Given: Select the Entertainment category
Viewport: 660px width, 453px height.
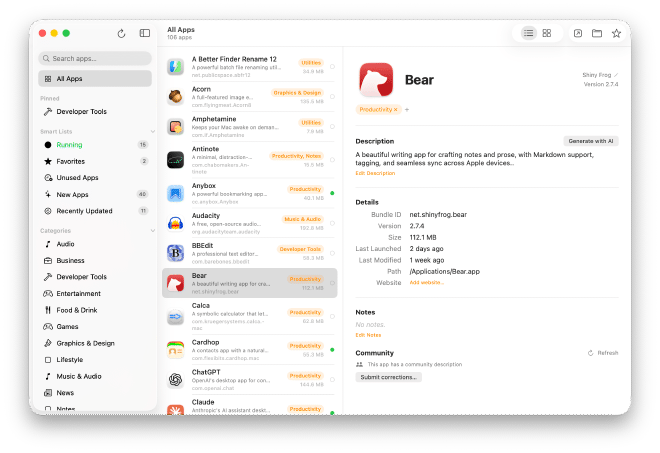Looking at the screenshot, I should pos(95,293).
